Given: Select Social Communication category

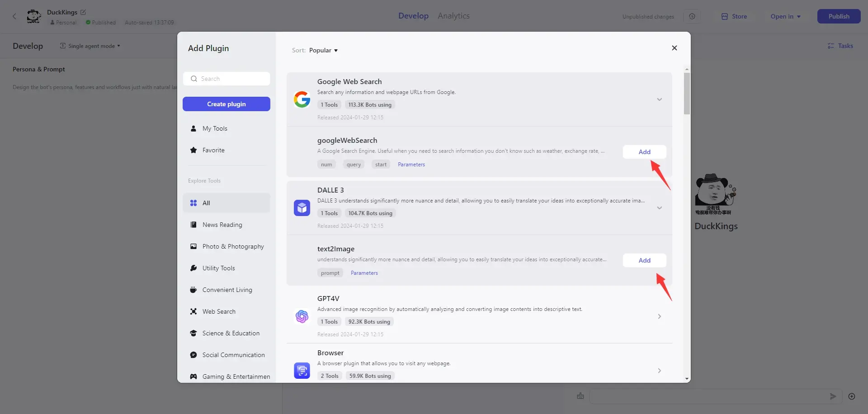Looking at the screenshot, I should [x=226, y=355].
